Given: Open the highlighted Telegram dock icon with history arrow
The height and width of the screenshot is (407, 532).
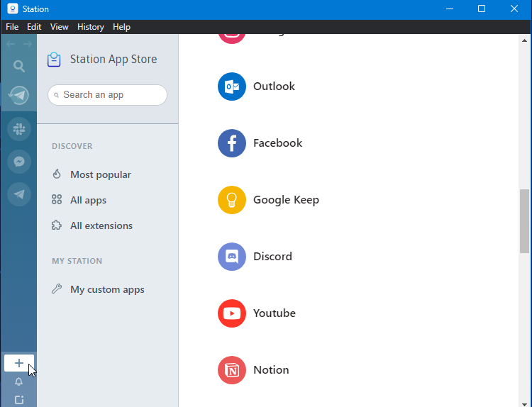Looking at the screenshot, I should (x=19, y=95).
